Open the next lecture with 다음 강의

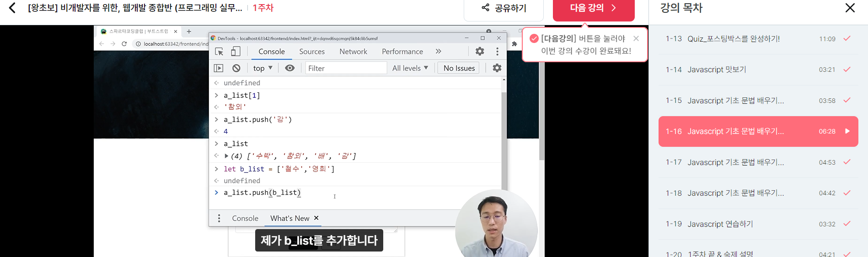click(x=593, y=9)
